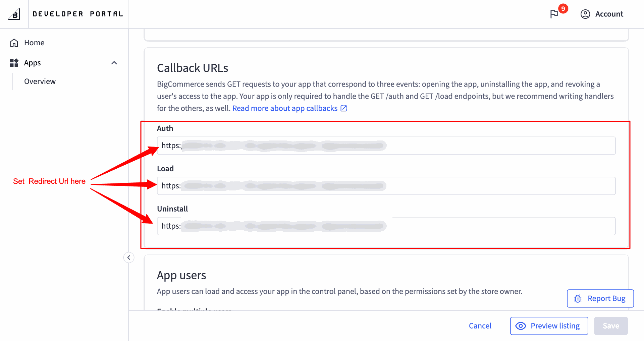Click into the Load callback URL field

point(386,186)
